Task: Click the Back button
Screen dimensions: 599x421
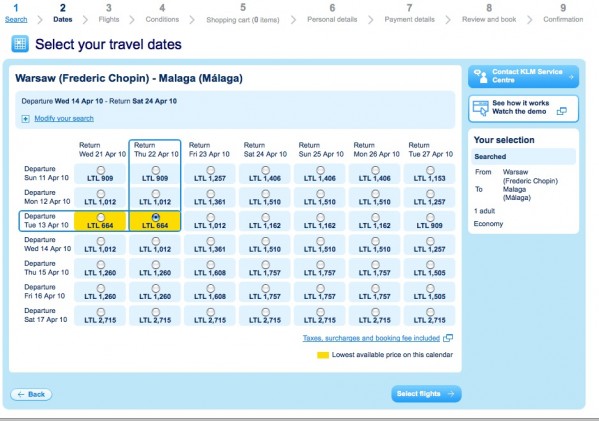Action: (x=31, y=394)
